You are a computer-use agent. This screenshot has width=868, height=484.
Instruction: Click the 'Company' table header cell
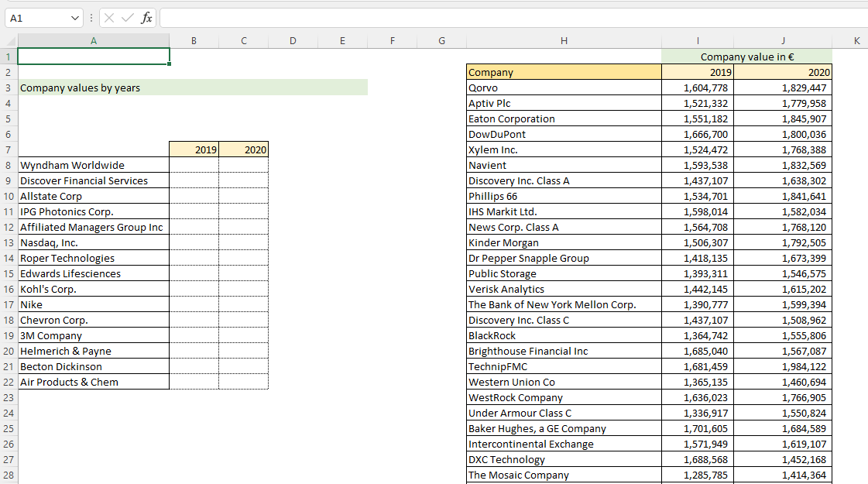[x=564, y=73]
